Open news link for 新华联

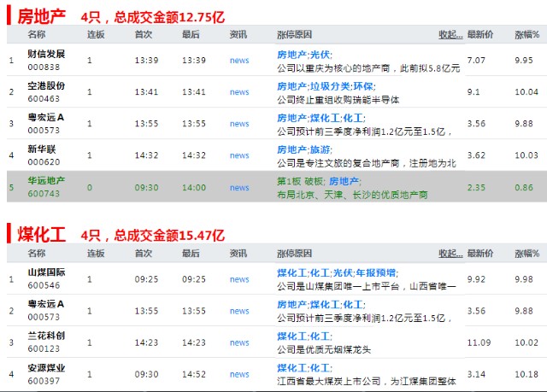tap(239, 155)
